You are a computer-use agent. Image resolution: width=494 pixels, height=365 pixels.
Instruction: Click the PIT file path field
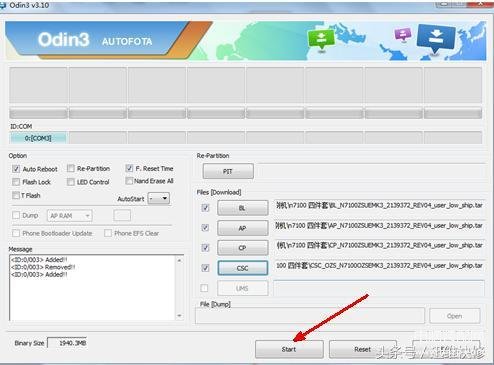tap(371, 171)
